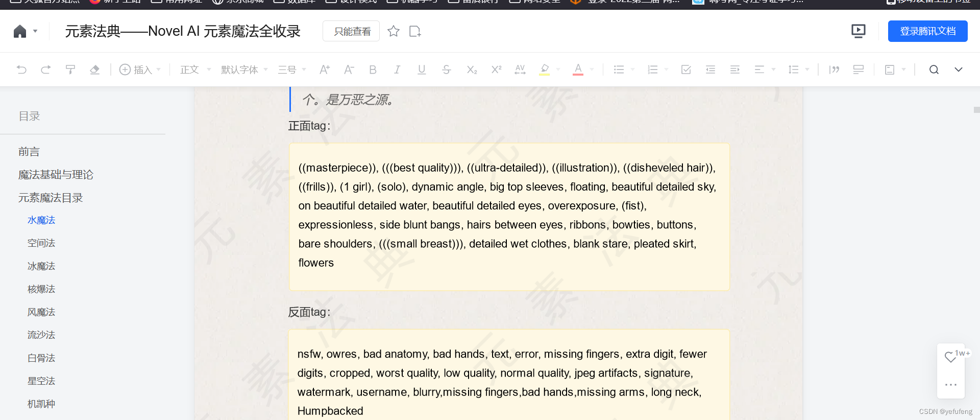Toggle bold formatting
The image size is (980, 420).
point(373,69)
